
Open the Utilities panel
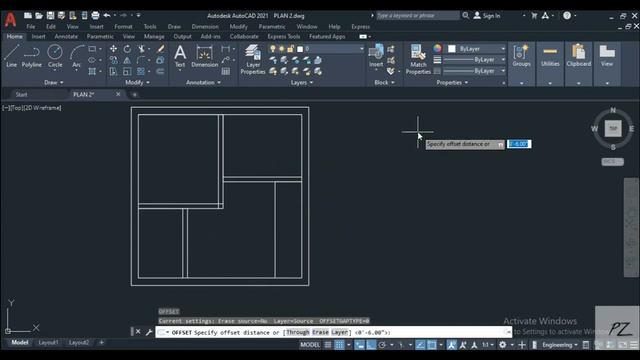[550, 56]
